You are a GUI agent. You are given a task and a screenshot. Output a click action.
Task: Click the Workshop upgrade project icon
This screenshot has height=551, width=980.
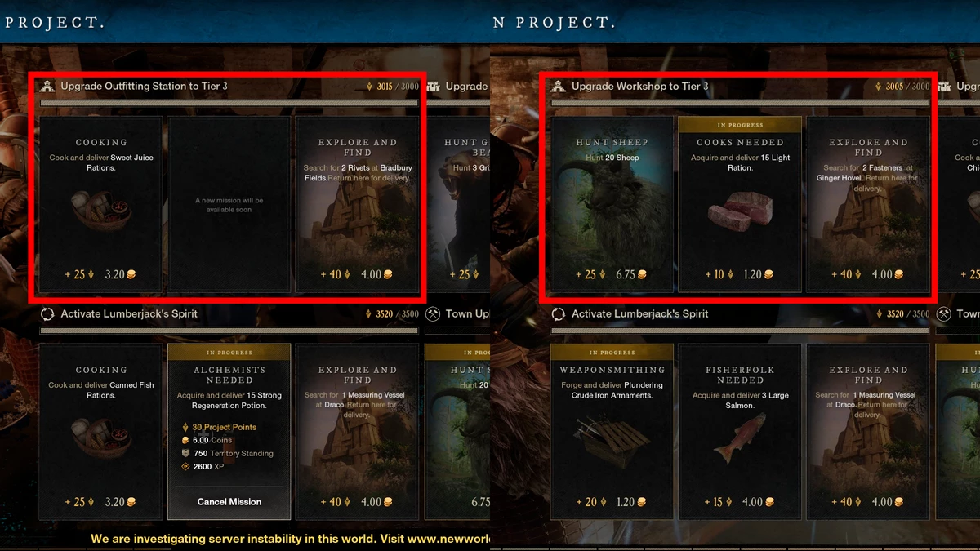(558, 86)
